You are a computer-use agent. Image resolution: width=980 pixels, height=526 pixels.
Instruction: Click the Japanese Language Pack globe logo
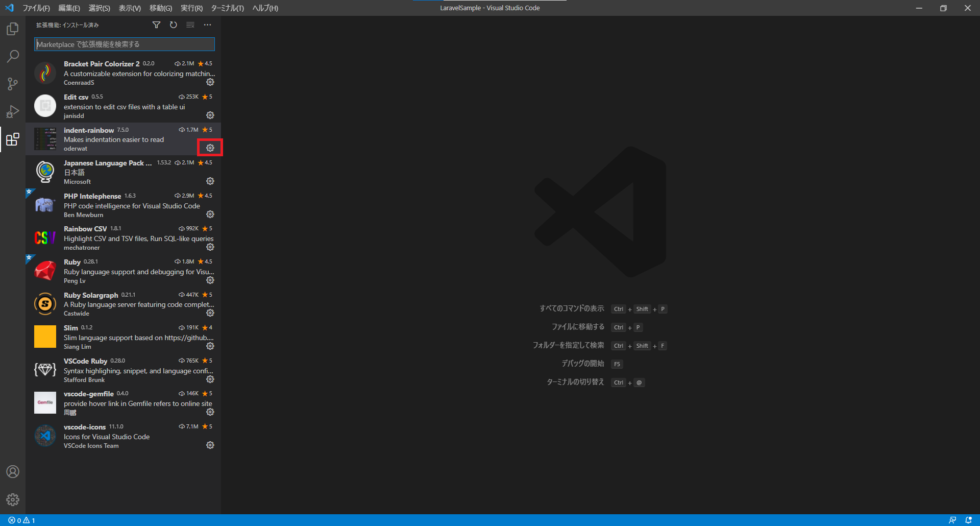tap(45, 172)
